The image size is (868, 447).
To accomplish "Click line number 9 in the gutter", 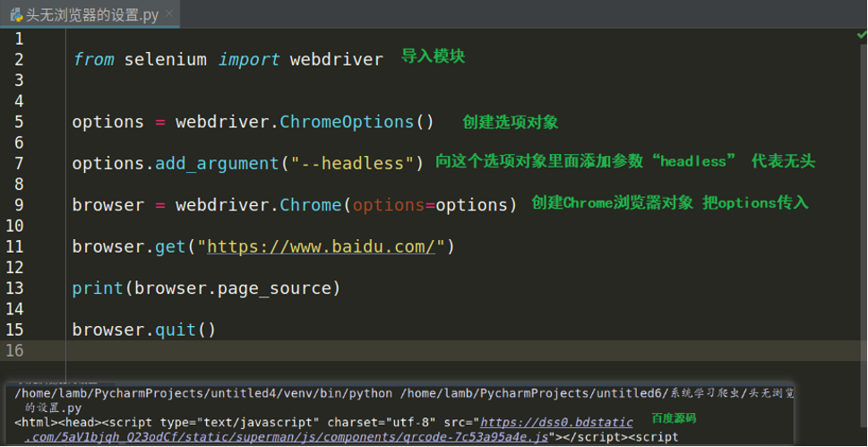I will pos(20,205).
